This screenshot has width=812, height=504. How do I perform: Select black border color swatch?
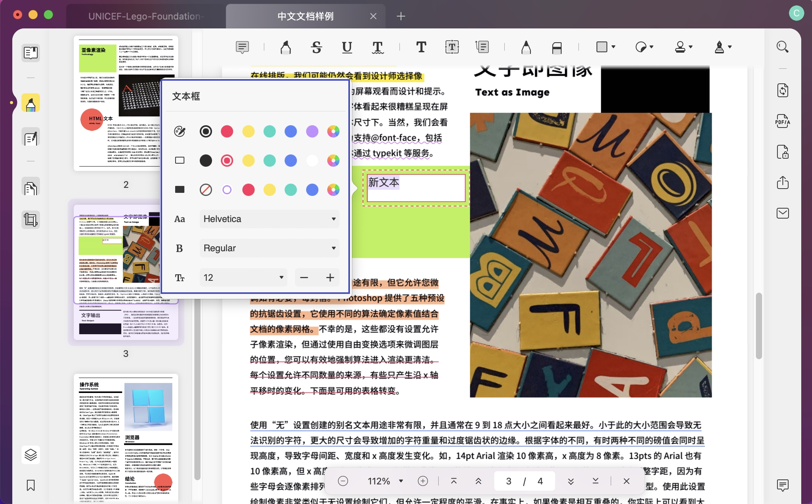[206, 161]
